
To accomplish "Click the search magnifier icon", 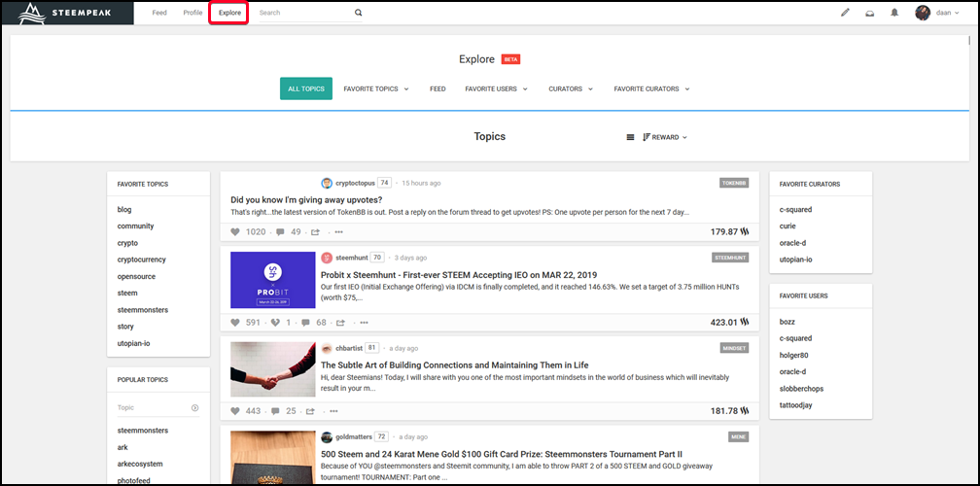I will point(358,13).
